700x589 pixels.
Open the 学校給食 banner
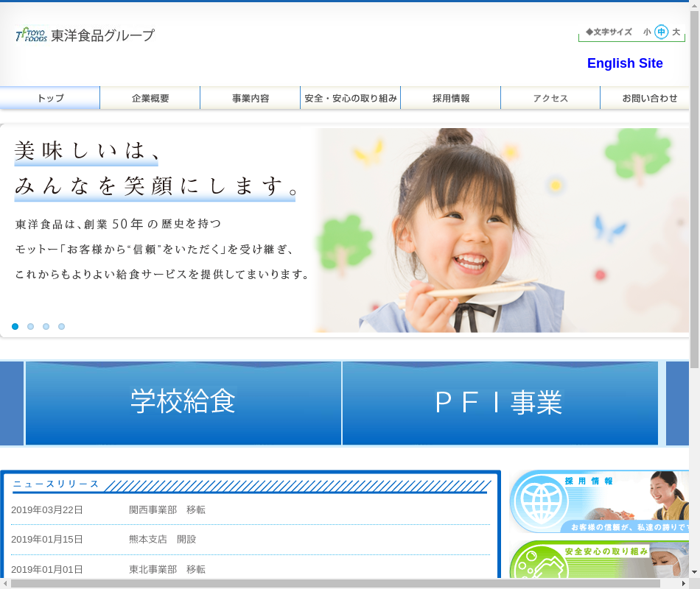point(183,403)
